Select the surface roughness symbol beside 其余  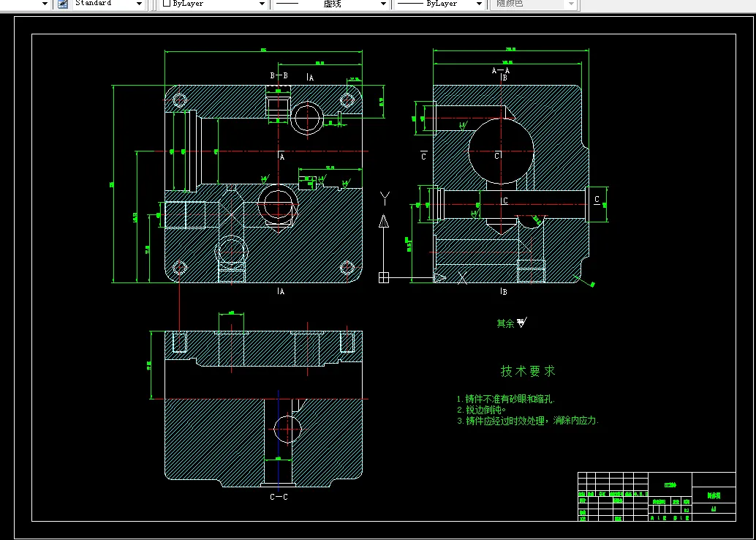(522, 323)
